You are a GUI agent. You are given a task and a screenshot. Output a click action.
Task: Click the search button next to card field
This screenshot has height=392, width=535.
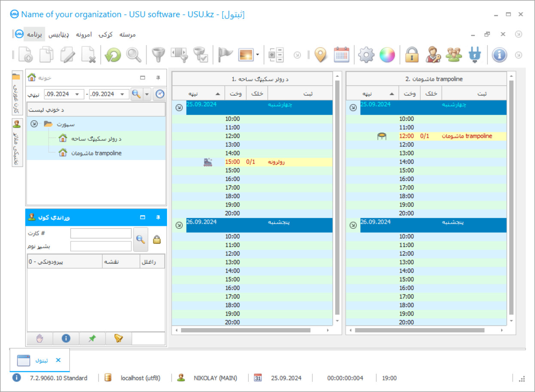point(141,239)
